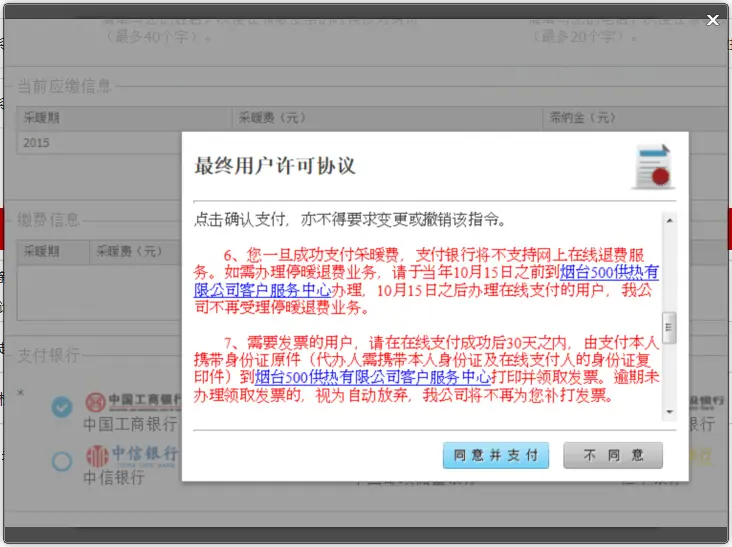Click the 中国工商银行 bank logo
Screen dimensions: 732x547
[x=134, y=401]
